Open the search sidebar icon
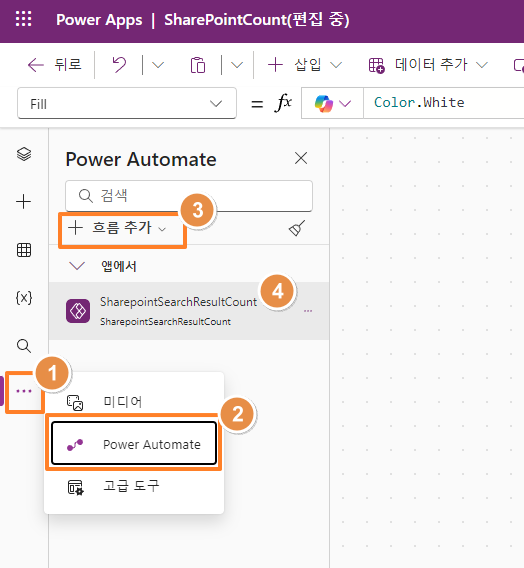The width and height of the screenshot is (524, 568). pyautogui.click(x=24, y=346)
